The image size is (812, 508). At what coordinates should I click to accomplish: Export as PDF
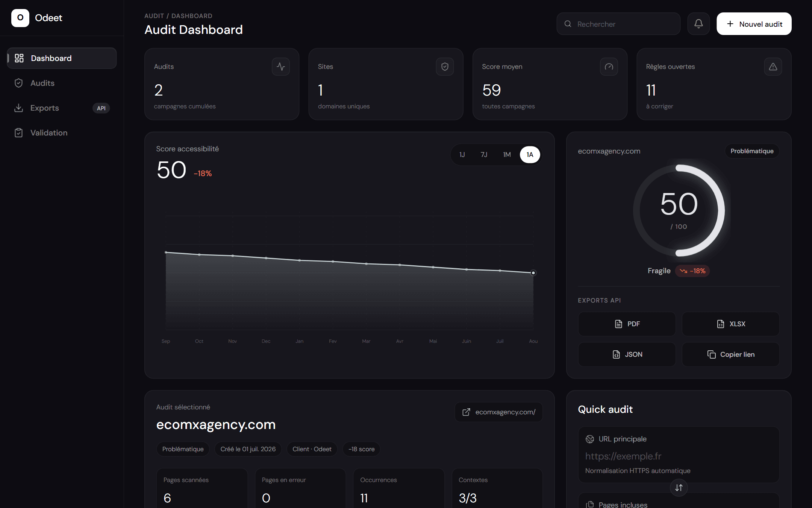(627, 324)
